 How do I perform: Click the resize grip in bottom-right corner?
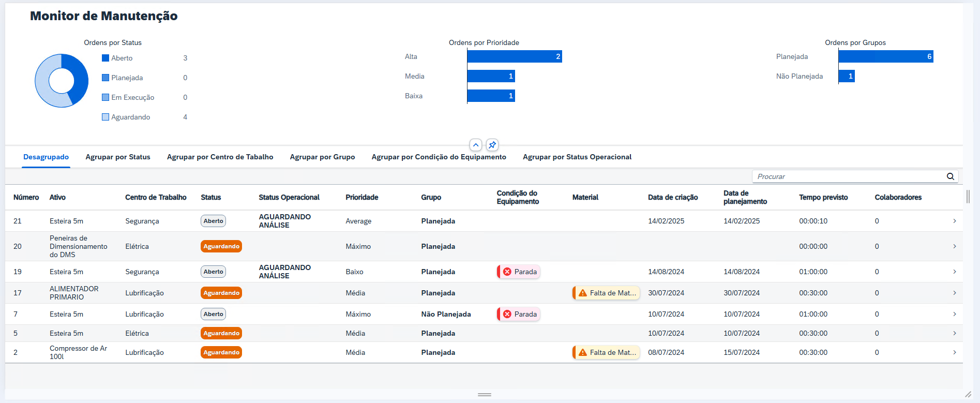968,394
